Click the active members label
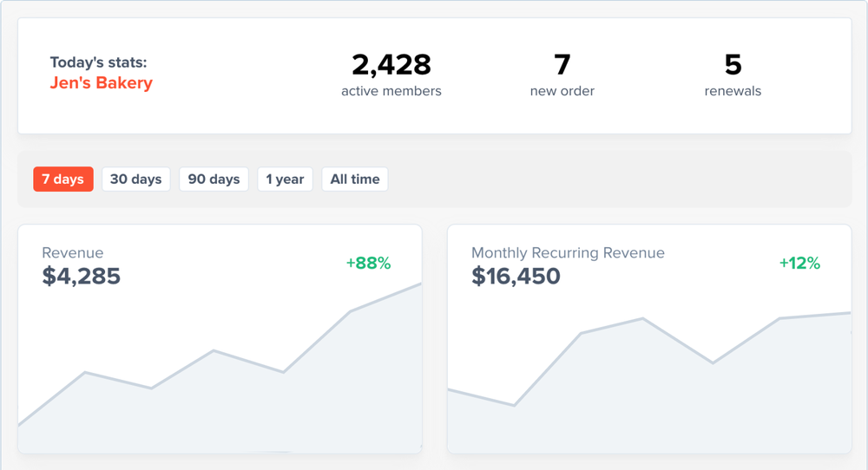The width and height of the screenshot is (868, 470). click(x=391, y=91)
